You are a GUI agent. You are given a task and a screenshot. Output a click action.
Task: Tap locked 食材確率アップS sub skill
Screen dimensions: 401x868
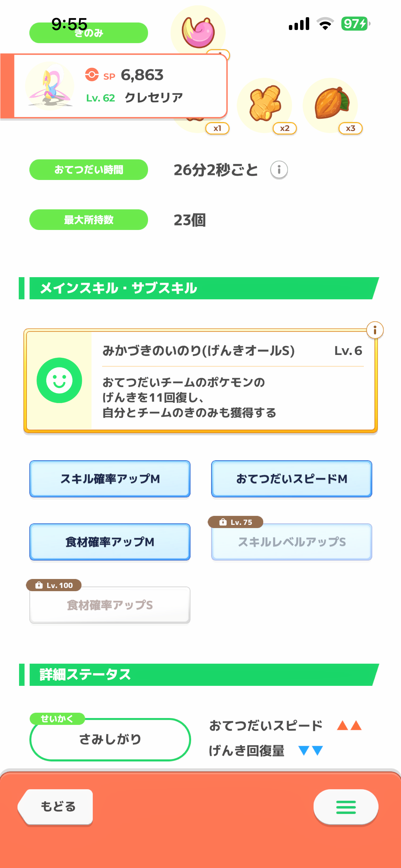tap(110, 605)
